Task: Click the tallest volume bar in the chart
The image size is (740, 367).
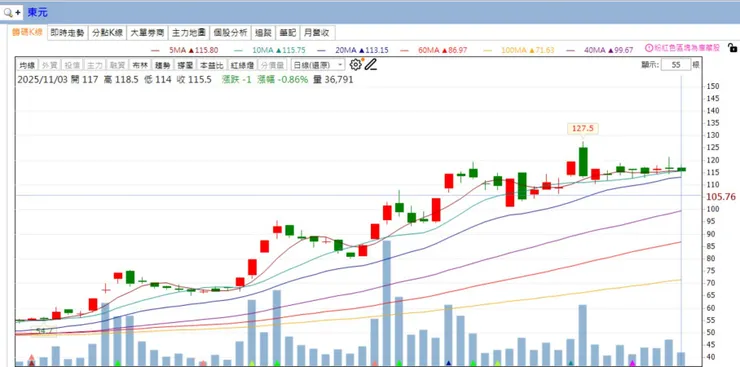Action: pos(387,303)
